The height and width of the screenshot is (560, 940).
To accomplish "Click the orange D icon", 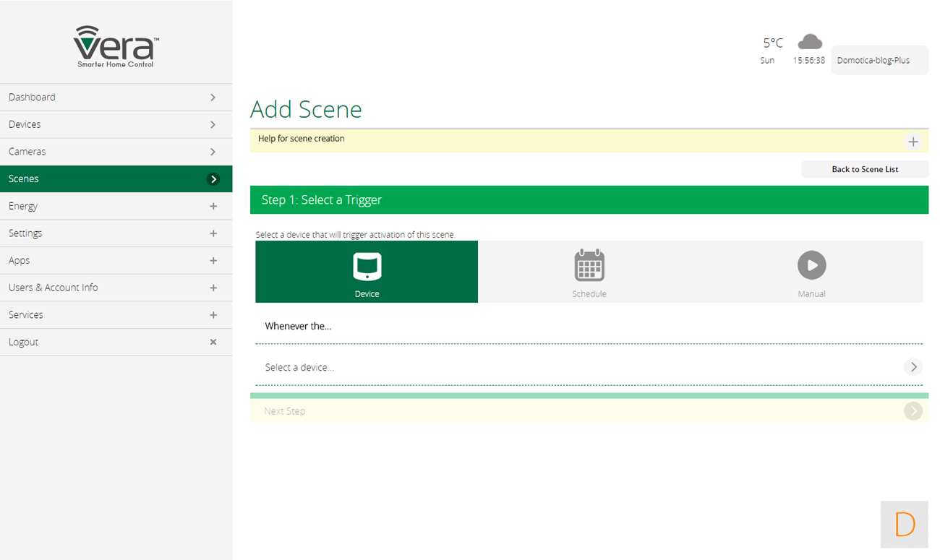I will (x=904, y=524).
